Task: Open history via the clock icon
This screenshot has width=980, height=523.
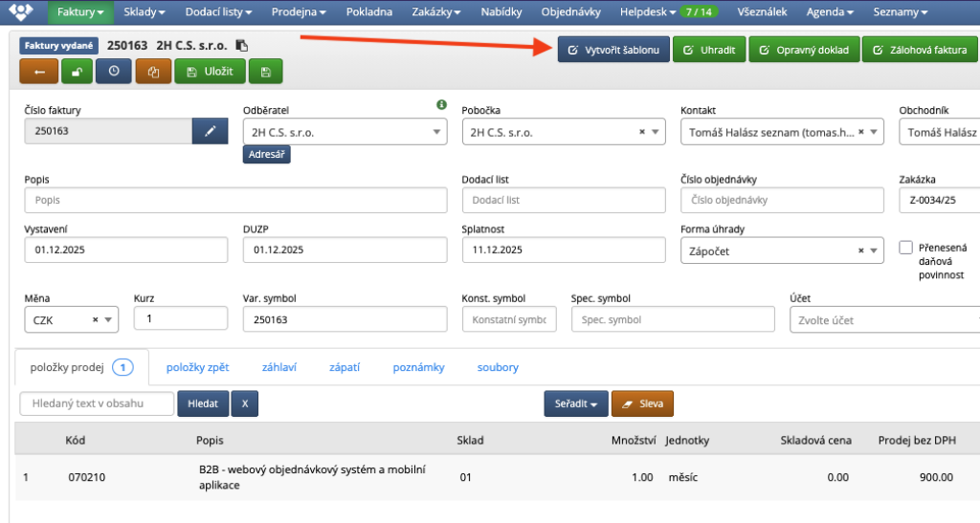Action: tap(114, 72)
